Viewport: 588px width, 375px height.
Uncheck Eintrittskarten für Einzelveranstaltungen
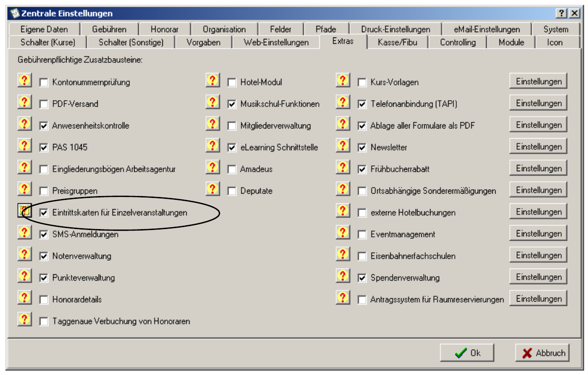coord(44,213)
